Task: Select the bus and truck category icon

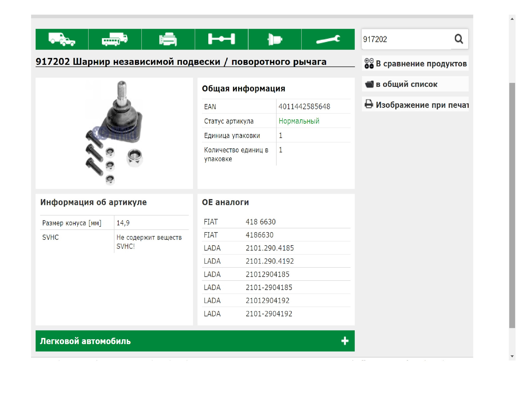Action: click(115, 39)
